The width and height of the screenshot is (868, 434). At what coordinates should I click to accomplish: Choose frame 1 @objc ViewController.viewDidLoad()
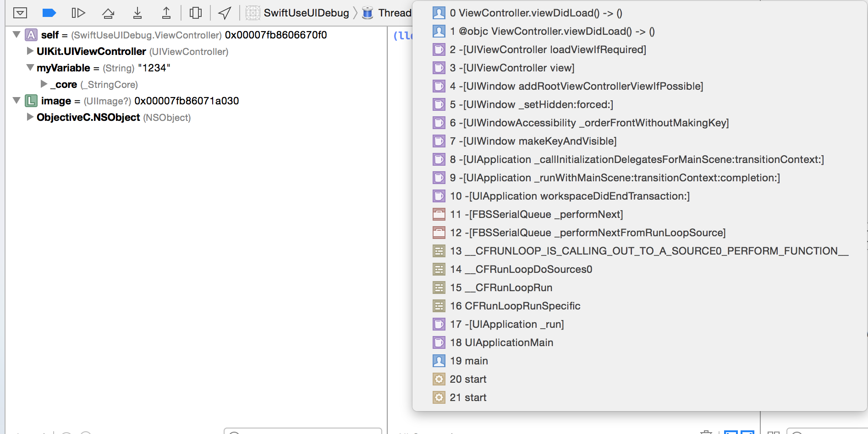[x=640, y=31]
